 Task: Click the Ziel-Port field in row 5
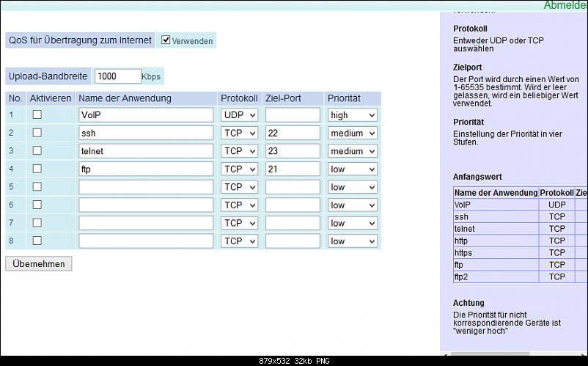click(293, 187)
